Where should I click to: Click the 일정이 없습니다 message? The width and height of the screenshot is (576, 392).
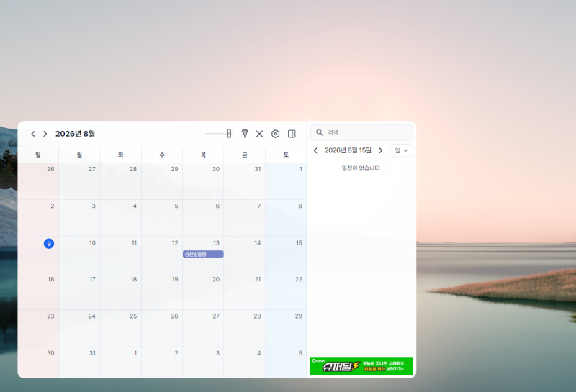pyautogui.click(x=361, y=168)
